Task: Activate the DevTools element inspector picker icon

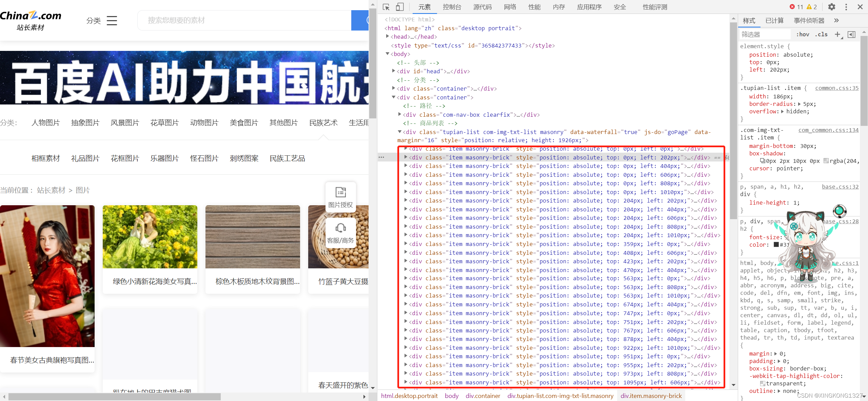Action: point(386,7)
